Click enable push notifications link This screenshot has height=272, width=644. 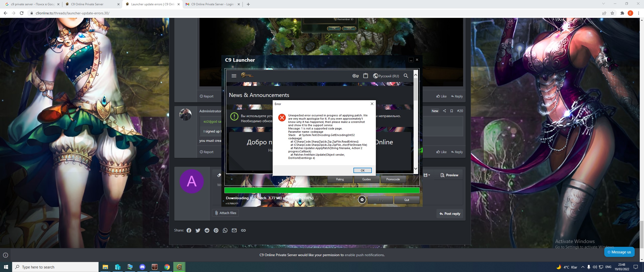tap(364, 255)
